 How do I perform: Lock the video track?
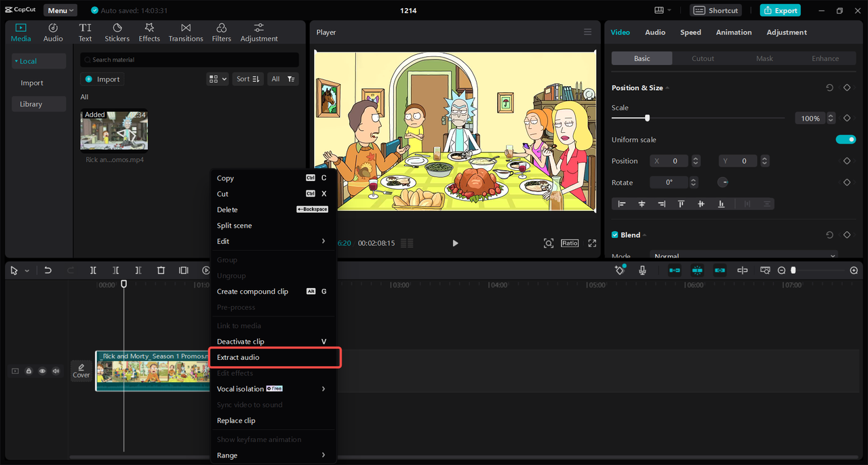[x=28, y=371]
